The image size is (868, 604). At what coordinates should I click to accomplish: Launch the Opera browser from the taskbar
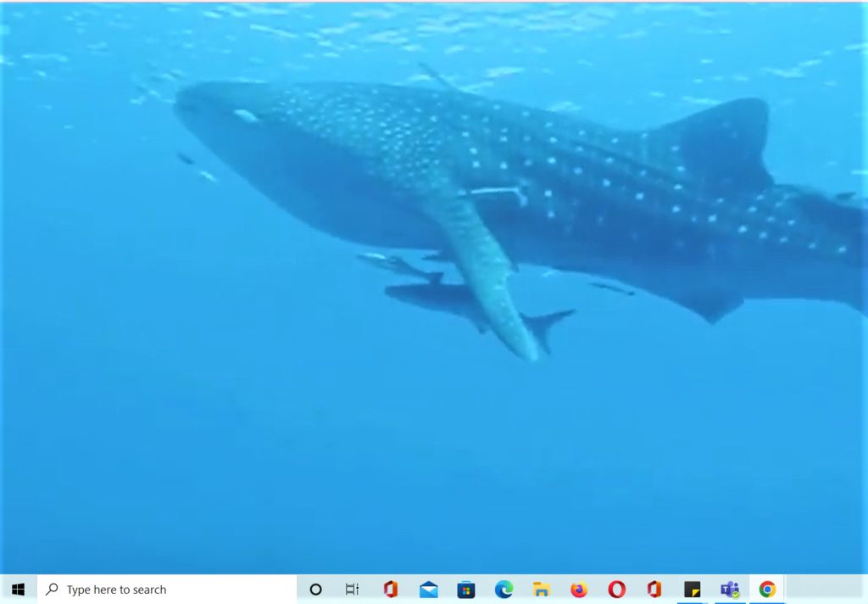tap(617, 589)
